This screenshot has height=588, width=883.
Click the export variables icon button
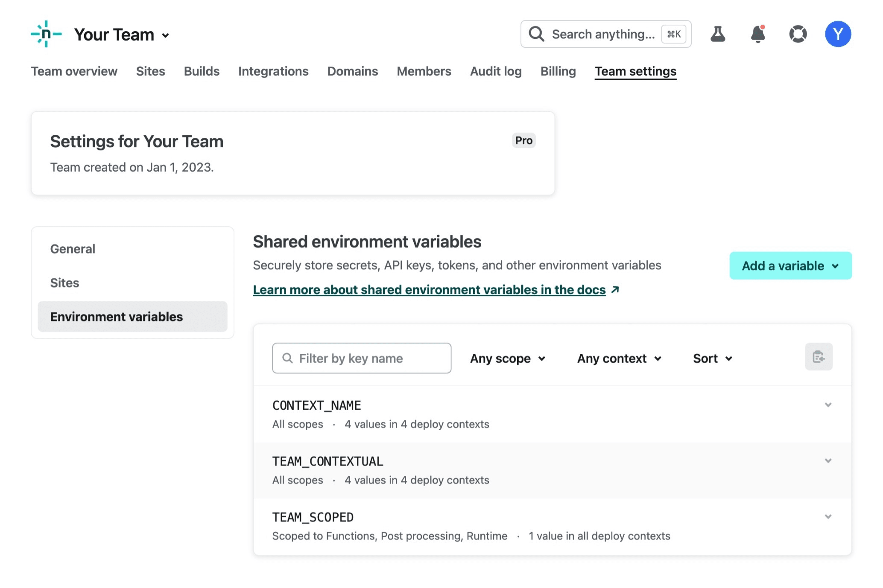click(x=819, y=357)
